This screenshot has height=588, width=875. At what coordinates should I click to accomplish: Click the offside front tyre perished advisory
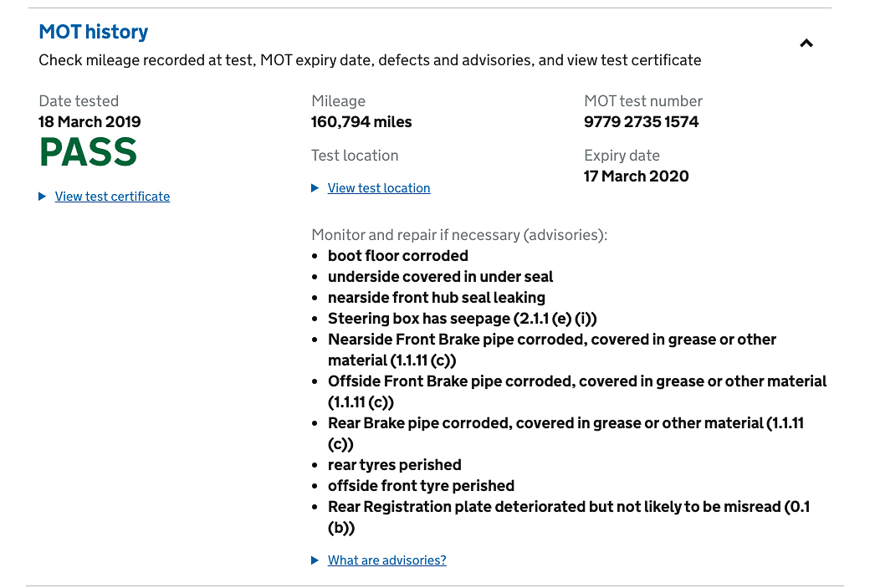[421, 486]
